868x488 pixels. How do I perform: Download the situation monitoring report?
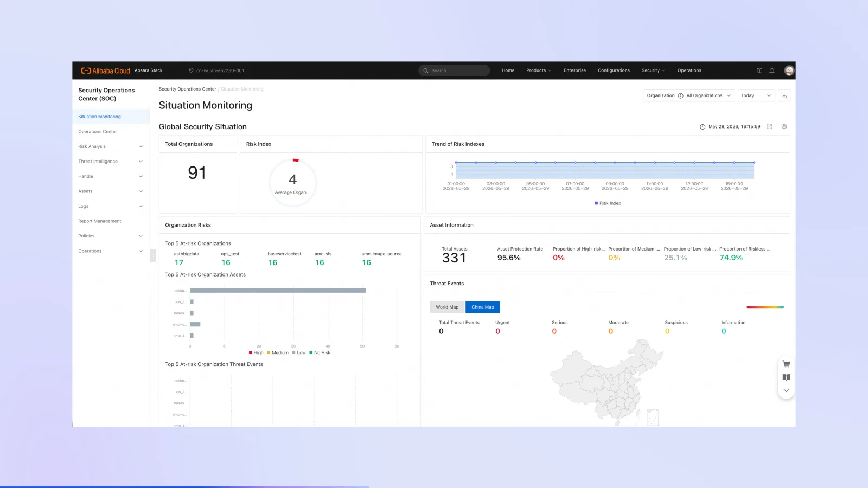click(x=784, y=95)
